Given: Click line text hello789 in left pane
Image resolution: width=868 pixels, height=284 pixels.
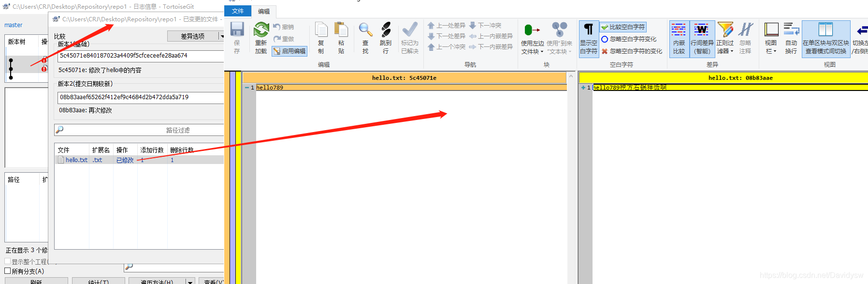Looking at the screenshot, I should [270, 88].
